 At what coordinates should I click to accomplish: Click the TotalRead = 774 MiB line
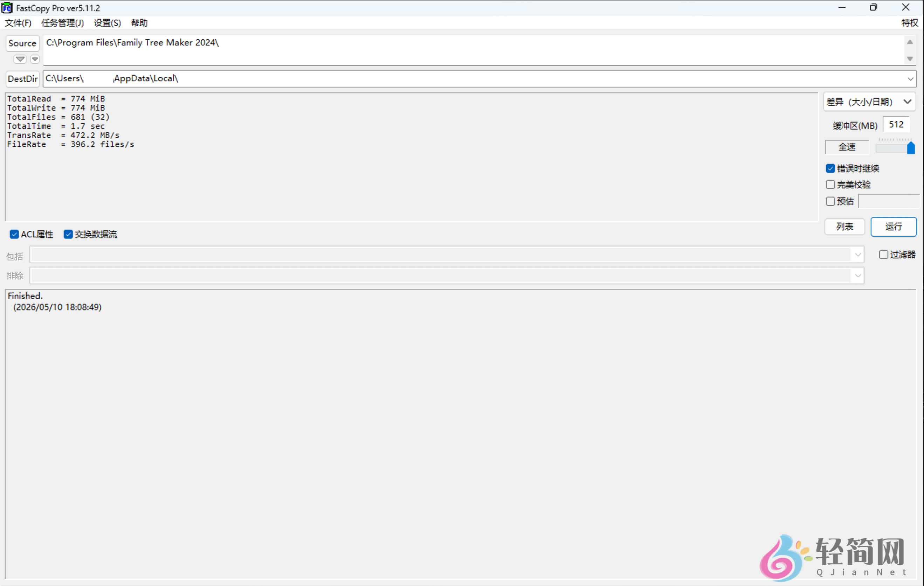[56, 99]
